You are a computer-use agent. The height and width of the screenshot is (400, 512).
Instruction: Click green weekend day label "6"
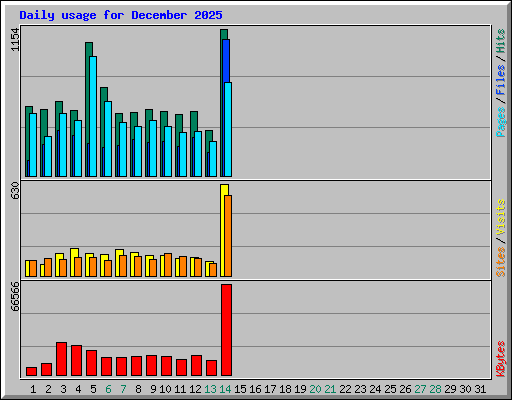coord(108,389)
